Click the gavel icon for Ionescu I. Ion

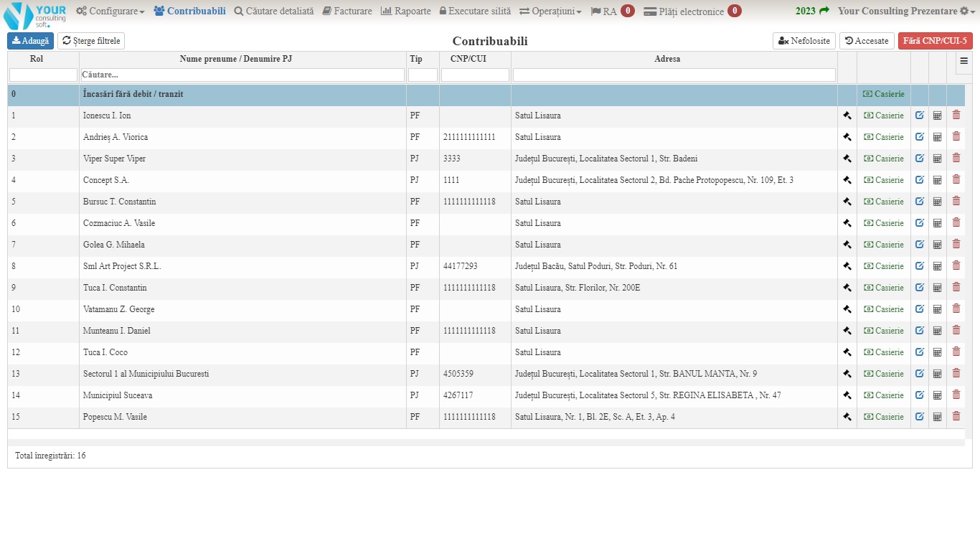pos(847,116)
